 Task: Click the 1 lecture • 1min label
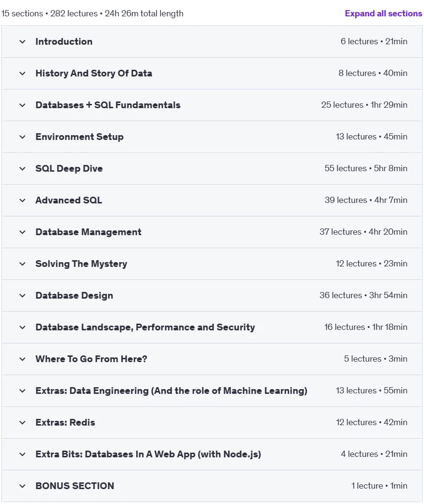click(379, 486)
